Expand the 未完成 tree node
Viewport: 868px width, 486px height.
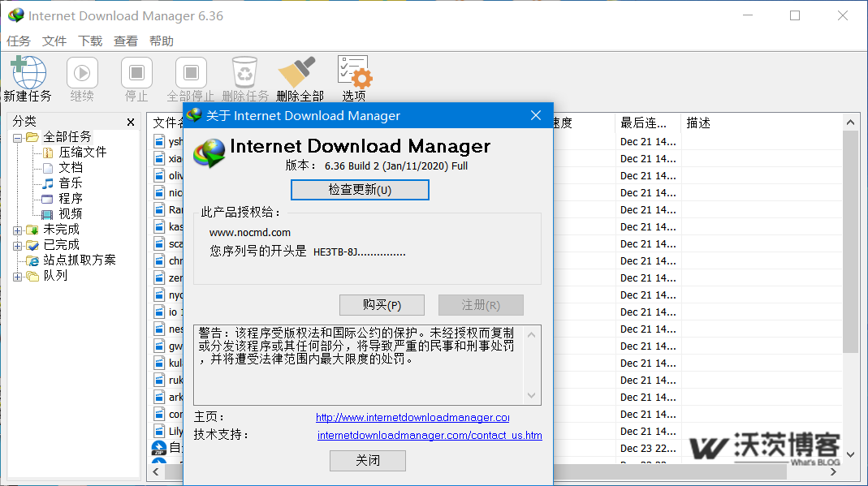(x=18, y=230)
